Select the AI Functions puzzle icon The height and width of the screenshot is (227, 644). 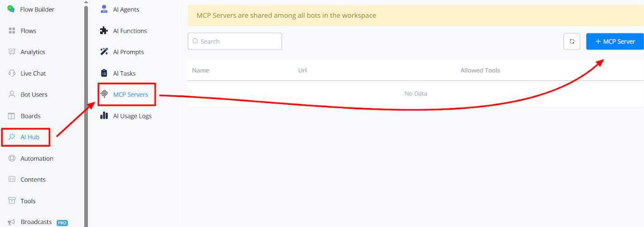coord(104,31)
